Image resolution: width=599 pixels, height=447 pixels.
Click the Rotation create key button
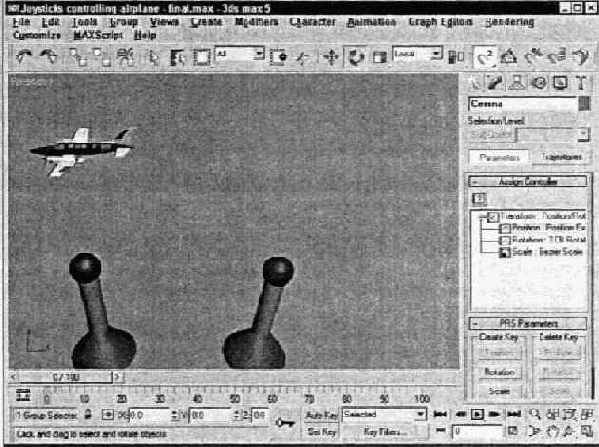(499, 371)
